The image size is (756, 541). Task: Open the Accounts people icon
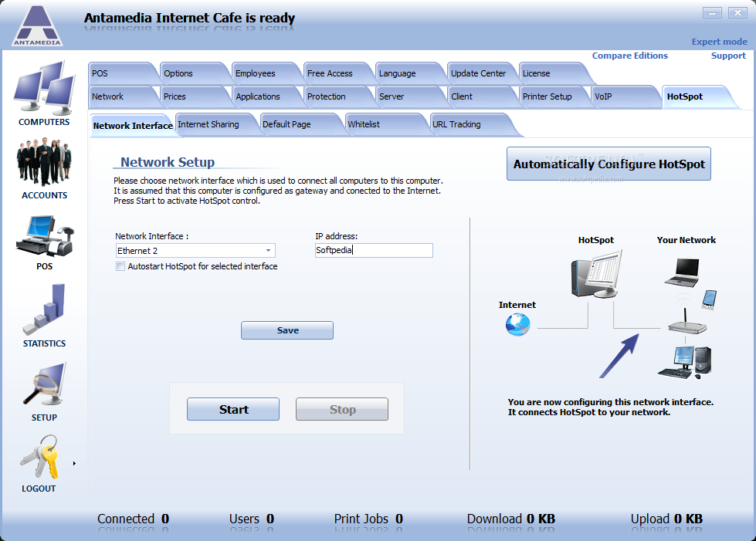(44, 162)
